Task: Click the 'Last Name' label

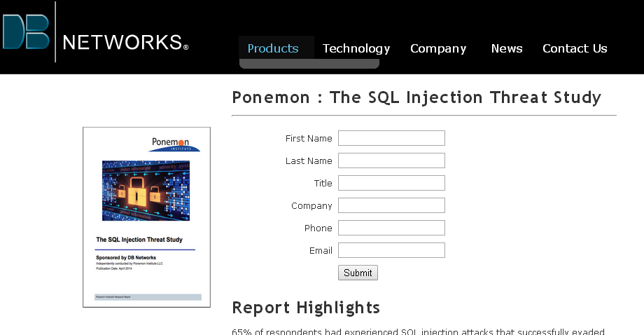Action: (x=309, y=160)
